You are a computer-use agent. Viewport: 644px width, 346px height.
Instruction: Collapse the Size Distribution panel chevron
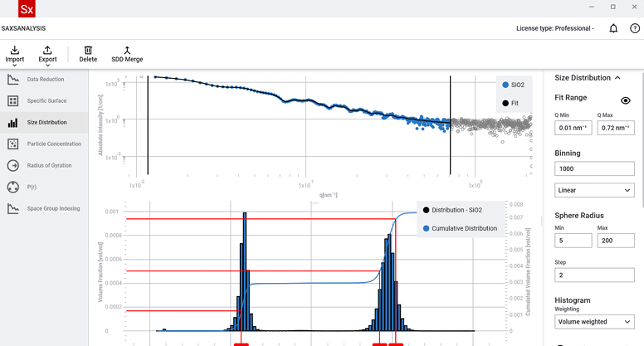pyautogui.click(x=617, y=77)
